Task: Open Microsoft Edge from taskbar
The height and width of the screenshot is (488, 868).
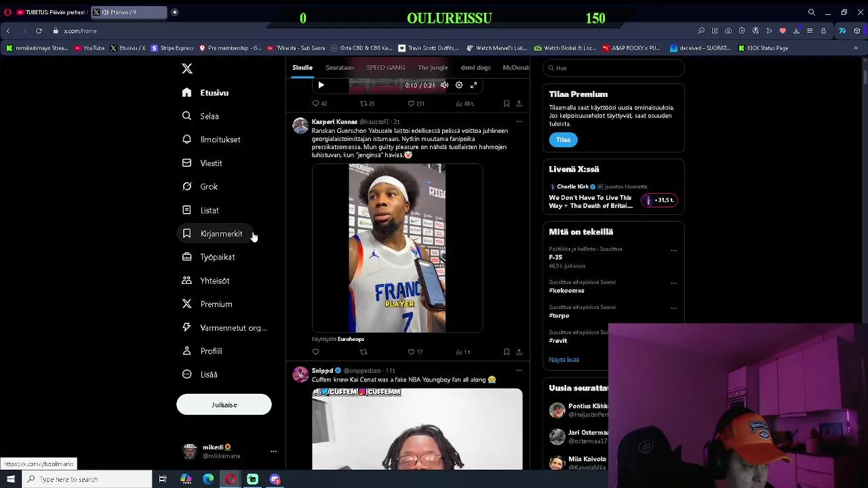Action: click(208, 479)
